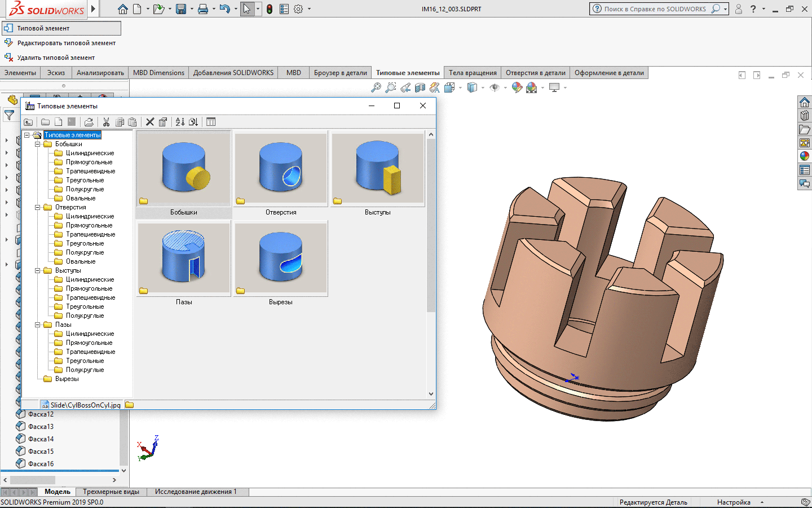
Task: Open the Options gear dropdown arrow
Action: click(x=309, y=9)
